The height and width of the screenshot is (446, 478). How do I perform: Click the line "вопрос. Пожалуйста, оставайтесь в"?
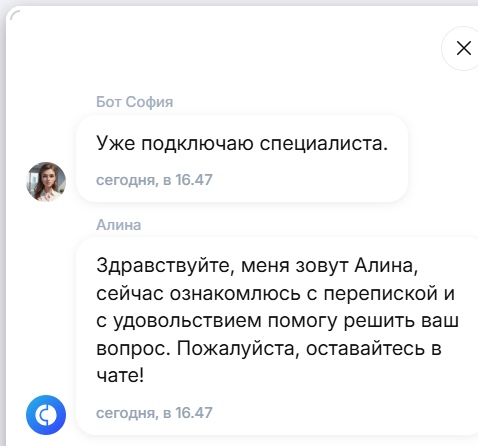pos(269,349)
